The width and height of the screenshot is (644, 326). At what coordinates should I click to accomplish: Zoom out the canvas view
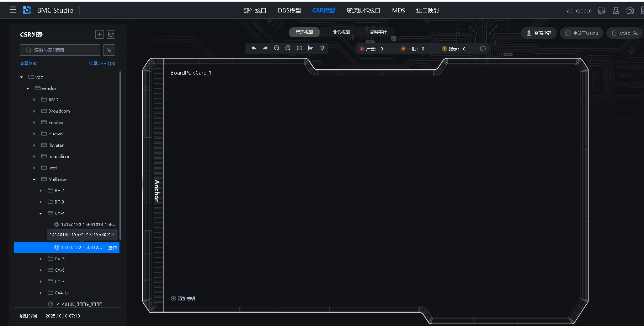click(x=276, y=48)
